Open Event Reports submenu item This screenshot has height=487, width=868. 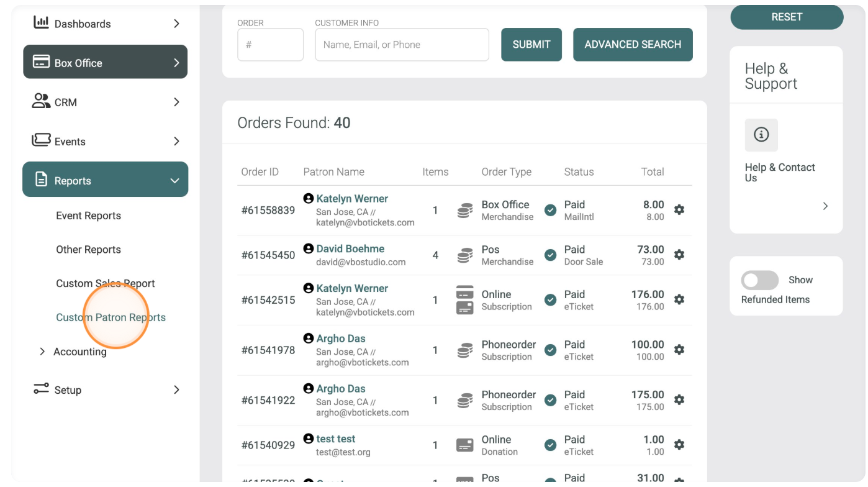pyautogui.click(x=89, y=216)
